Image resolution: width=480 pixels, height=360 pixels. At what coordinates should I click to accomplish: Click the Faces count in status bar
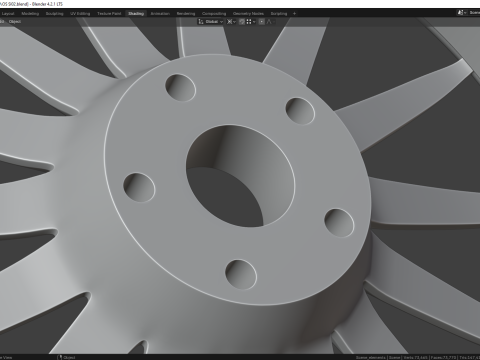444,357
